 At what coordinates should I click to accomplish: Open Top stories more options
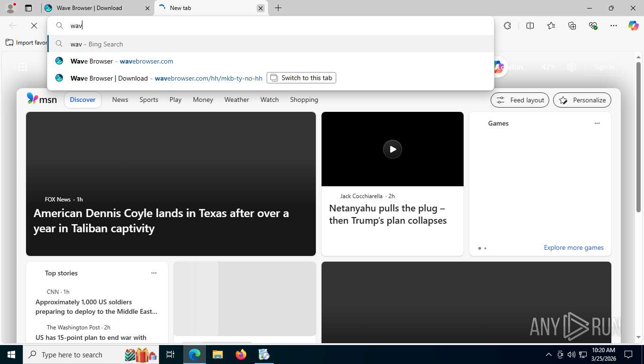click(153, 273)
